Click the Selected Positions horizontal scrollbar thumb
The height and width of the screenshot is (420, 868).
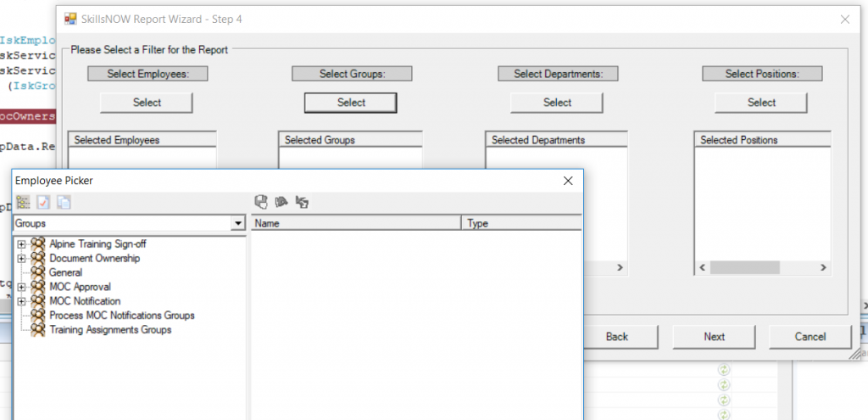pyautogui.click(x=744, y=267)
